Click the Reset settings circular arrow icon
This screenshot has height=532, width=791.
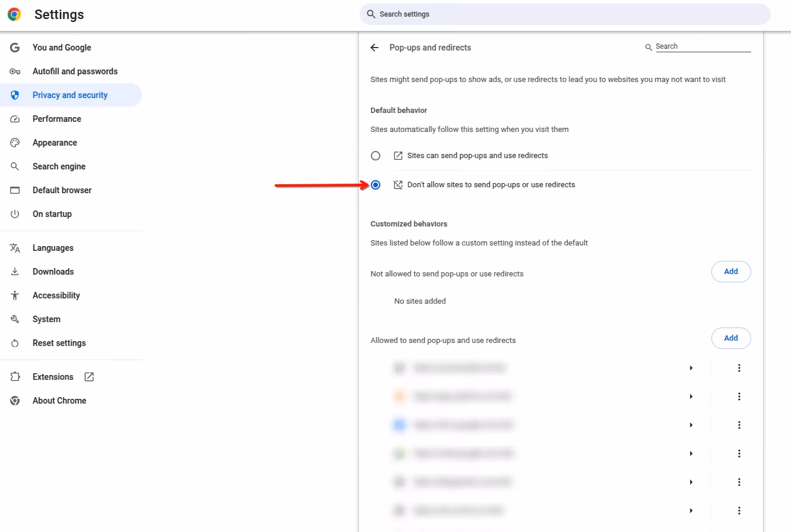(15, 343)
